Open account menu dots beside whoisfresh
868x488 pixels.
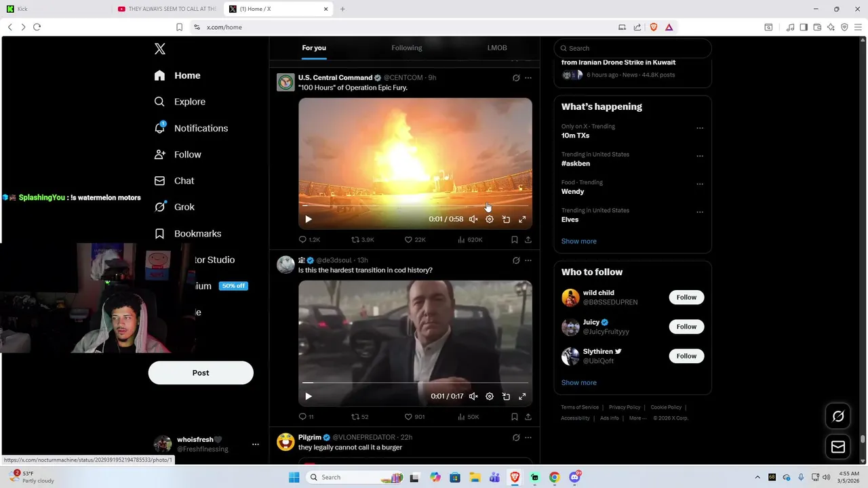pyautogui.click(x=256, y=445)
